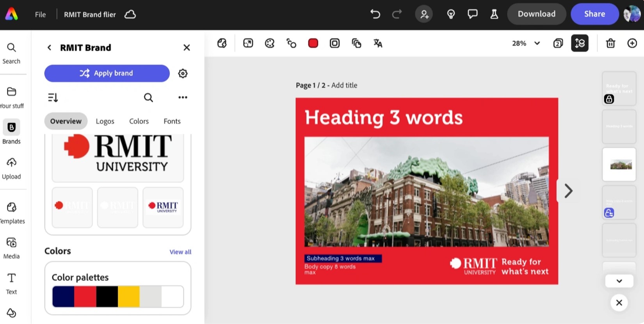This screenshot has width=644, height=324.
Task: Check the cloud sync status icon
Action: point(130,14)
